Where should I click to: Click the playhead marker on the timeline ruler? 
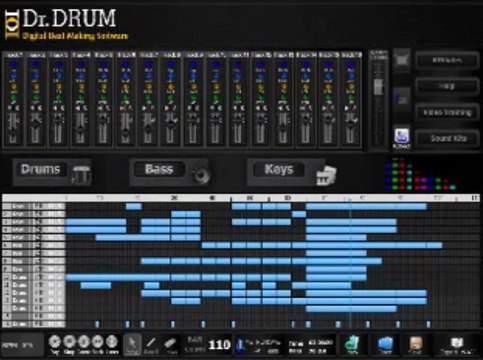click(350, 199)
